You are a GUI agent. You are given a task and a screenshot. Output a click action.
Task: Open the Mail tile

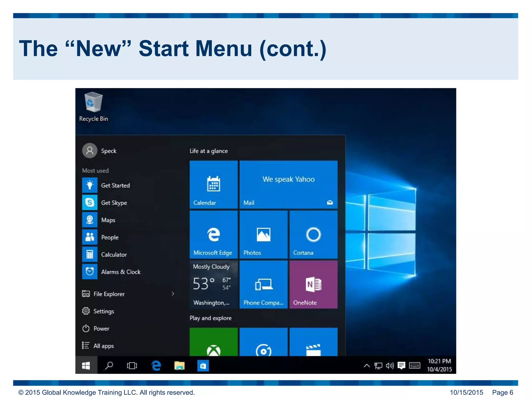(x=288, y=184)
